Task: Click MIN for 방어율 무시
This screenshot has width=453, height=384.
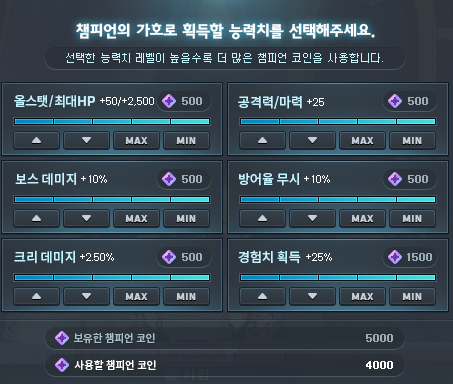Action: pyautogui.click(x=412, y=218)
